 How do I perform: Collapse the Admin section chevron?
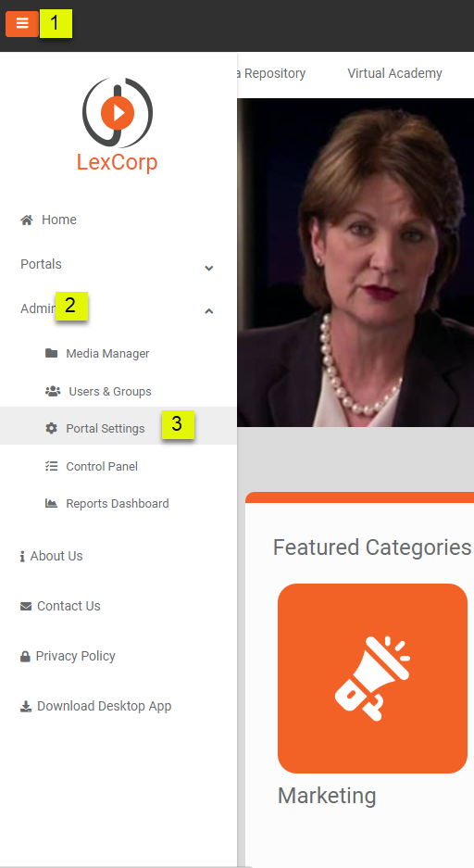point(209,311)
